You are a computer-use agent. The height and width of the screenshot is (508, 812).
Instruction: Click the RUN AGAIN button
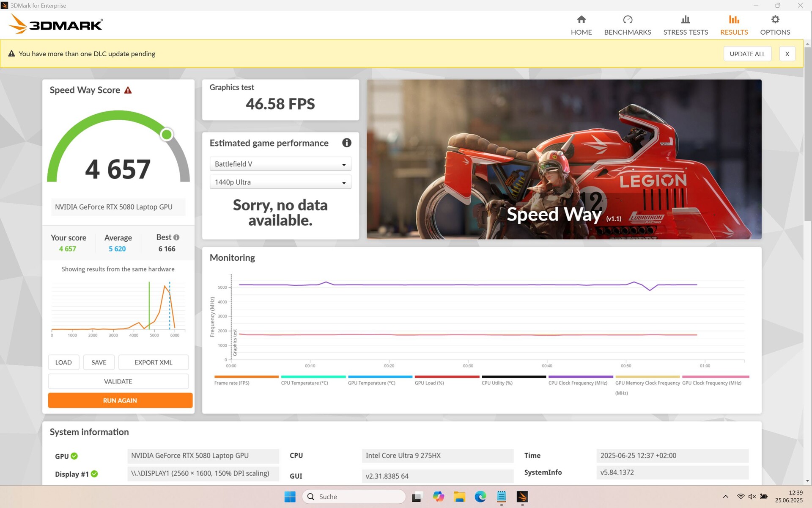120,400
